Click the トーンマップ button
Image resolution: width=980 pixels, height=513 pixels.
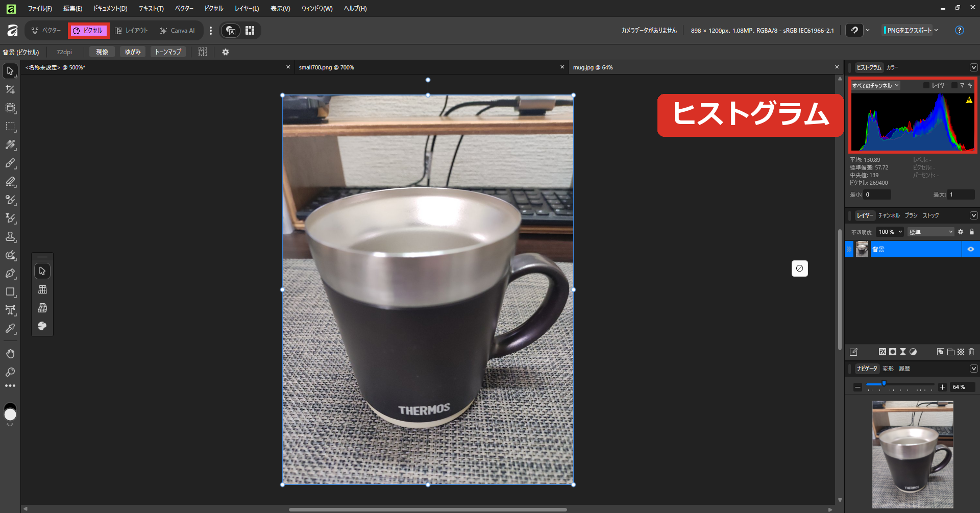tap(168, 52)
